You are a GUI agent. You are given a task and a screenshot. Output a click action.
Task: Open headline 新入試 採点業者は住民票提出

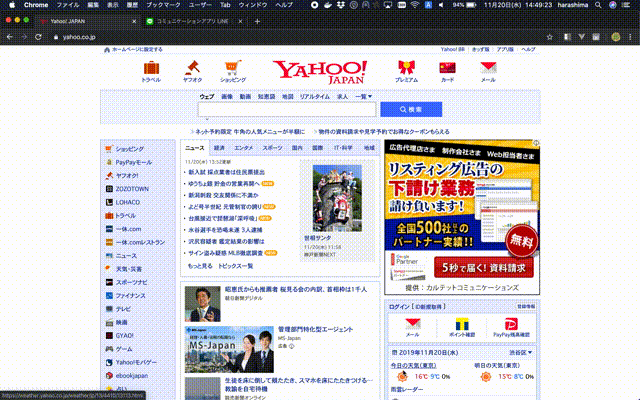[227, 172]
